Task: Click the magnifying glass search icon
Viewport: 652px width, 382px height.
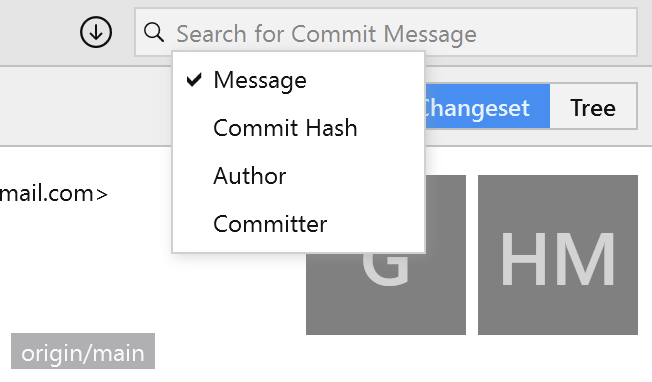Action: click(x=154, y=32)
